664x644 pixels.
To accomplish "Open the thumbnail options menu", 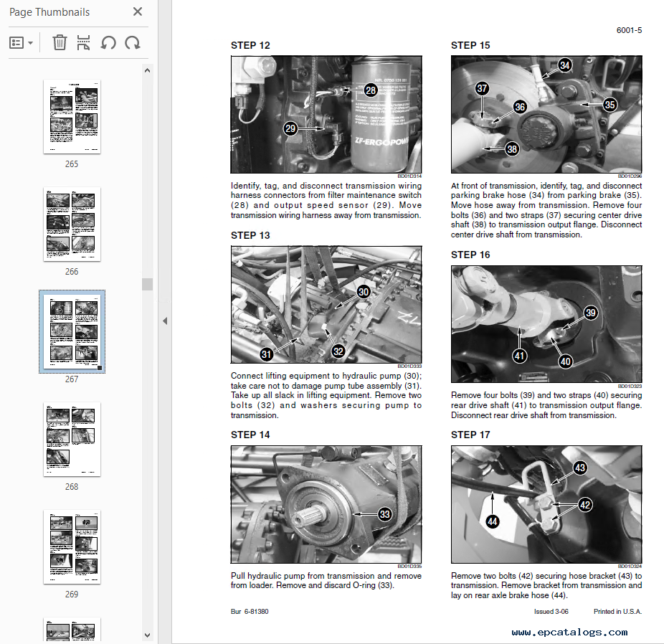I will pos(22,43).
